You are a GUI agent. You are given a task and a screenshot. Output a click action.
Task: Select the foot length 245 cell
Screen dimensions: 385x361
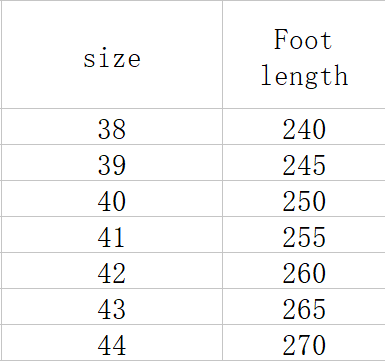(x=304, y=163)
